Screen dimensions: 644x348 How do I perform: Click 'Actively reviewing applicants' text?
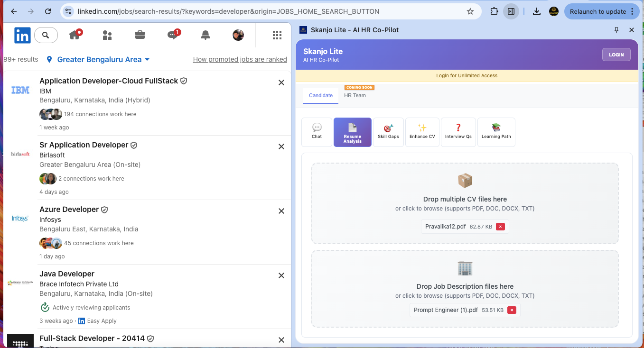click(x=91, y=308)
